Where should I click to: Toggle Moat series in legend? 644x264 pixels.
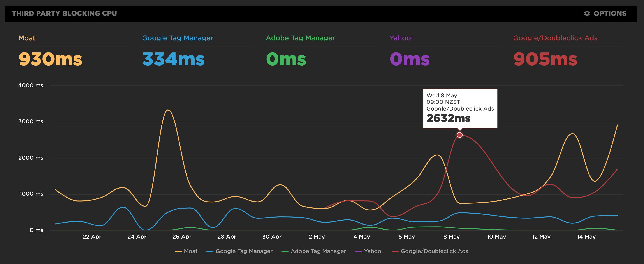pos(190,251)
